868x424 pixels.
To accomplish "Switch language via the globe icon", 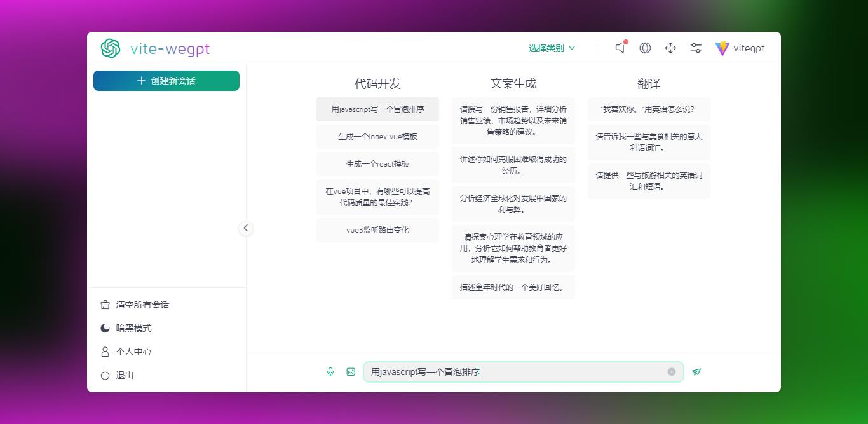I will click(x=645, y=48).
